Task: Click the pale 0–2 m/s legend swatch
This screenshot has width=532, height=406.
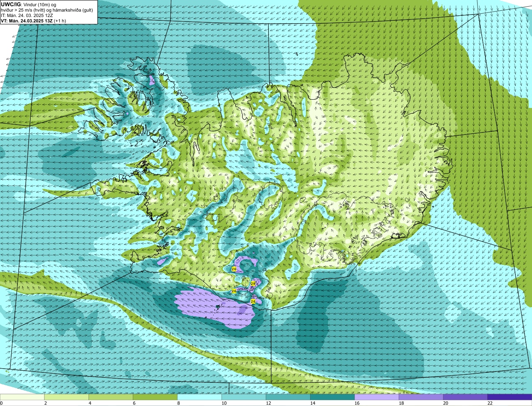Action: tap(22, 397)
